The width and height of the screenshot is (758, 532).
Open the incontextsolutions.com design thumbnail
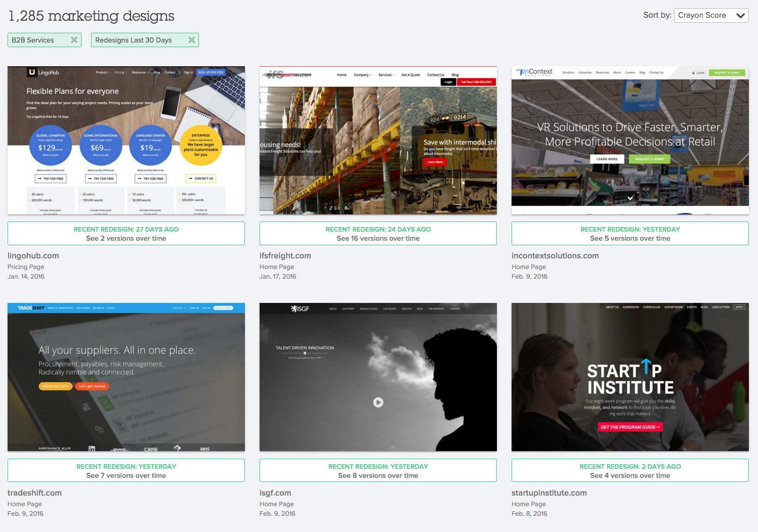coord(630,140)
